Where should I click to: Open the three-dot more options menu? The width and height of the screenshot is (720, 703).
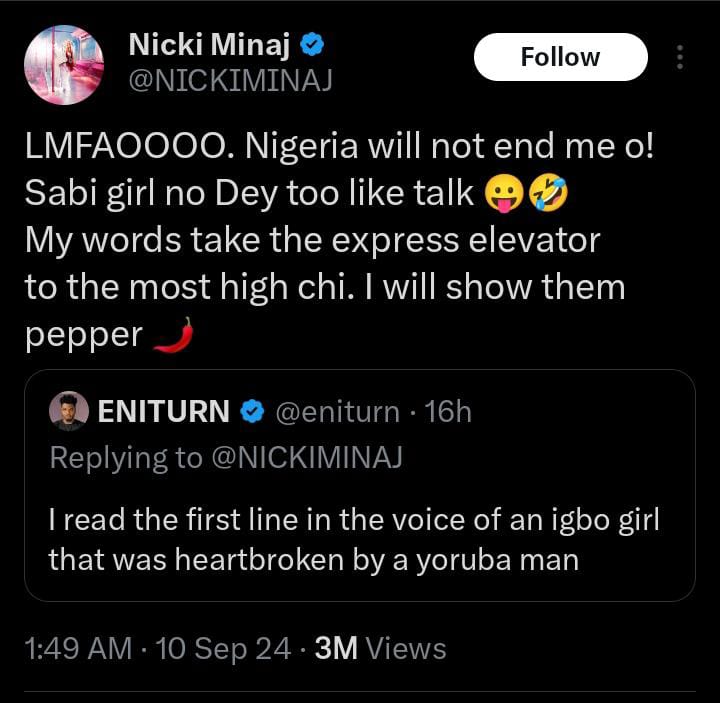coord(680,57)
